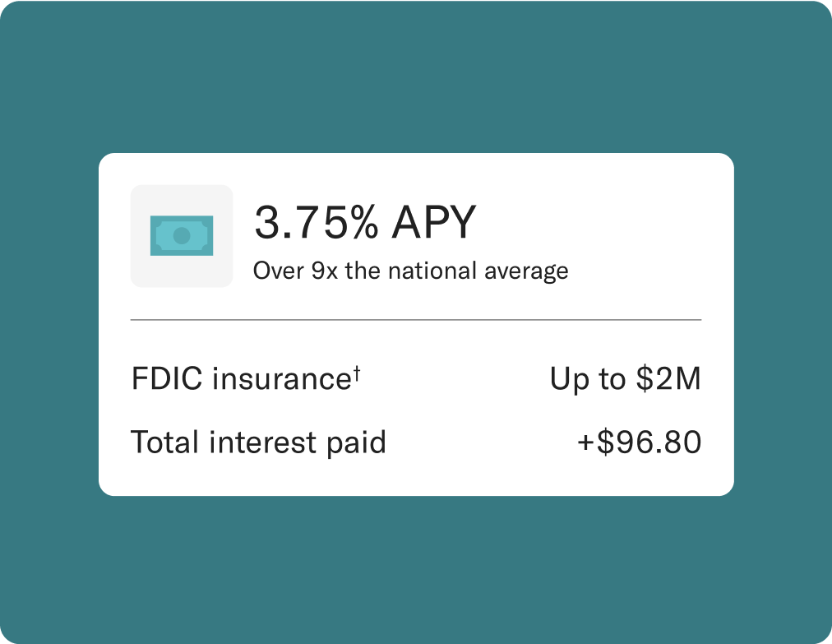
Task: Click the word "insurance"
Action: click(282, 378)
